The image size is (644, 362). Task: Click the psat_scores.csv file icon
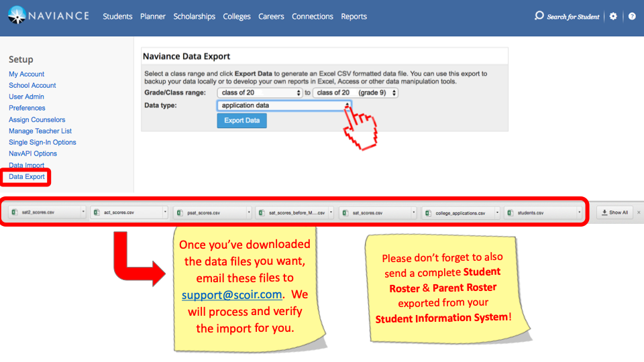[x=180, y=213]
